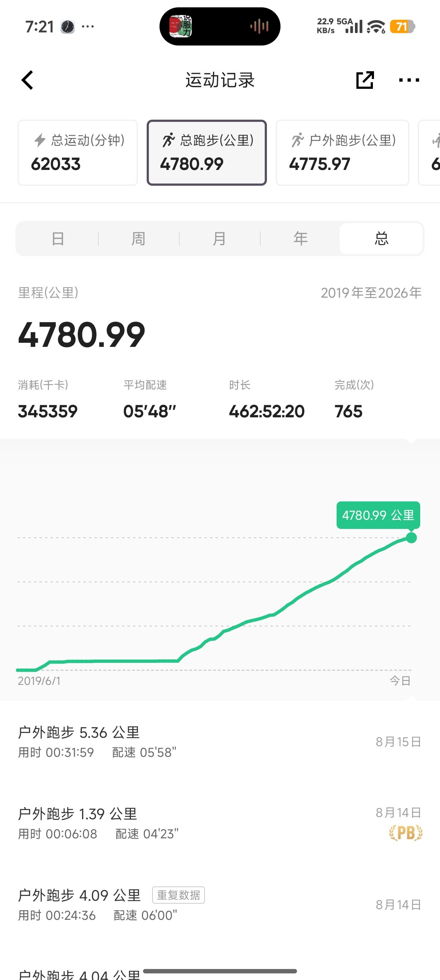This screenshot has height=980, width=440.
Task: Open the three-dot more menu
Action: pyautogui.click(x=409, y=80)
